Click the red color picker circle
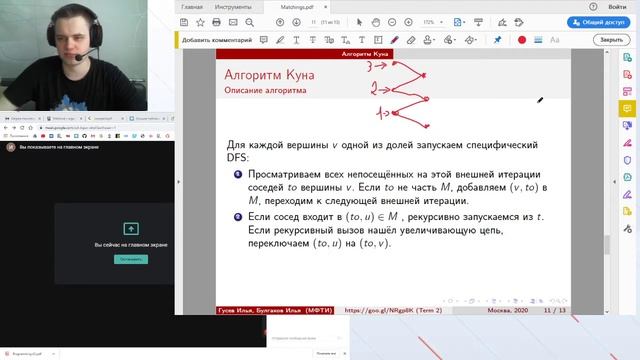 click(x=522, y=40)
